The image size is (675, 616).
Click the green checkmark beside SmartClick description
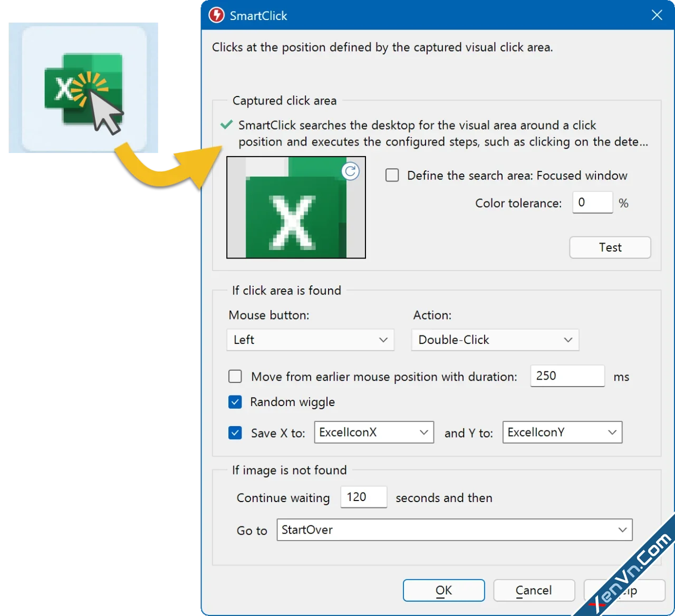coord(226,125)
